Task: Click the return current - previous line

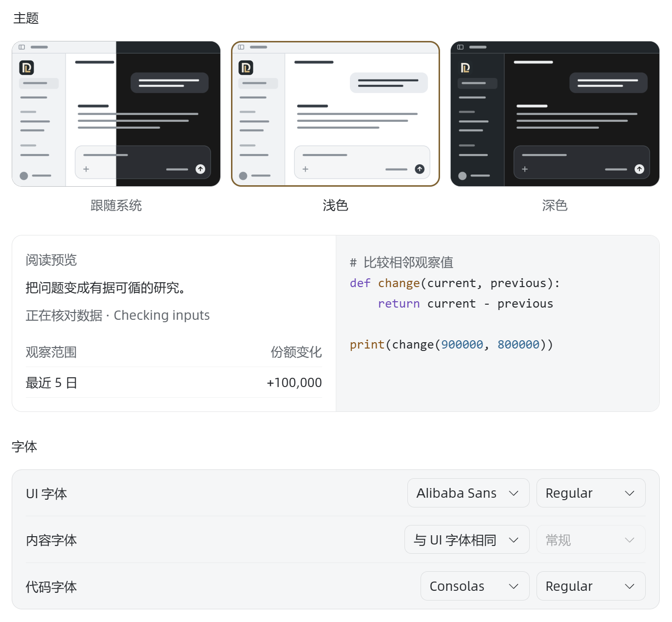Action: pos(465,304)
